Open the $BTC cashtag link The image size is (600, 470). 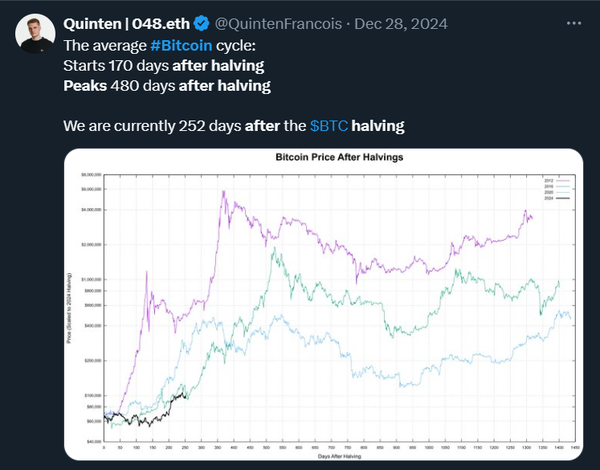click(331, 128)
